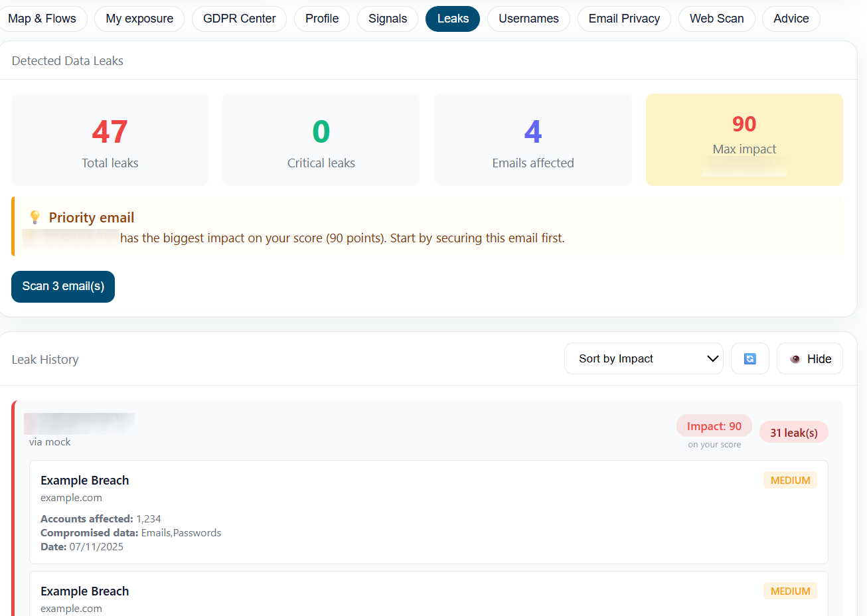
Task: Select the yellow Max impact card
Action: [x=744, y=139]
